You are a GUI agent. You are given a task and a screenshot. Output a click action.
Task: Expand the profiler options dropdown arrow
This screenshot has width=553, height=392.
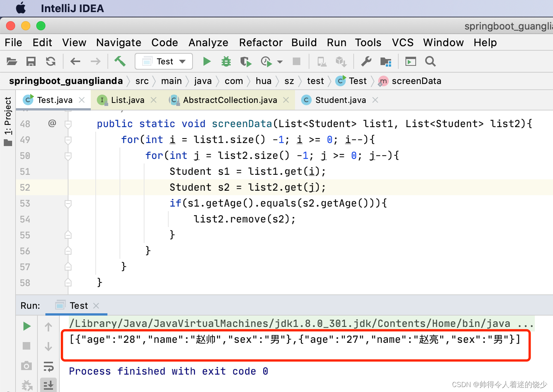280,62
